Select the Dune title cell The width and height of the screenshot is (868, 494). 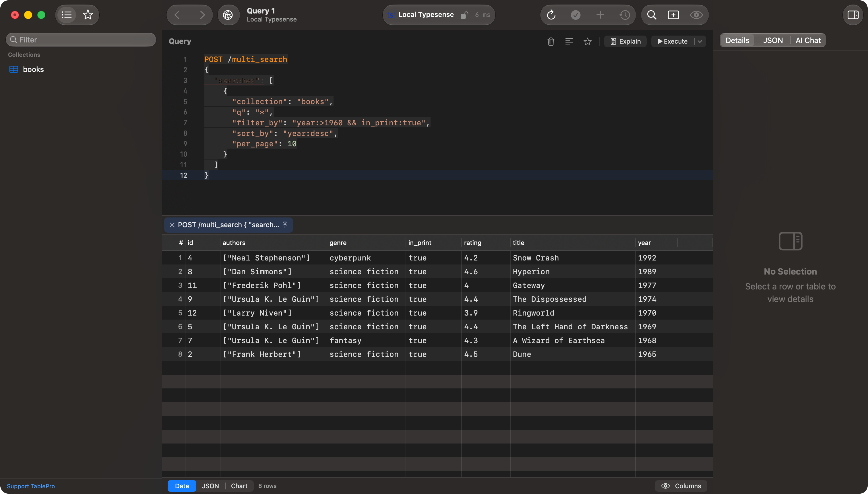point(573,354)
